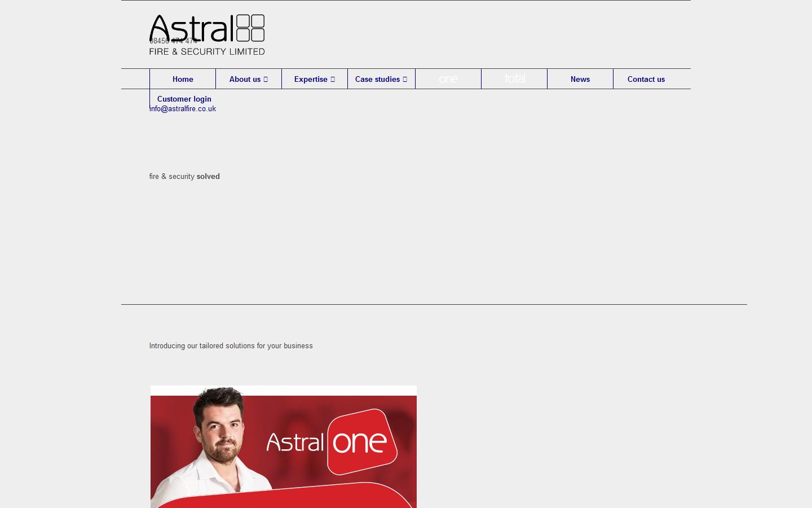The height and width of the screenshot is (508, 812).
Task: Open the Customer login link
Action: tap(184, 99)
